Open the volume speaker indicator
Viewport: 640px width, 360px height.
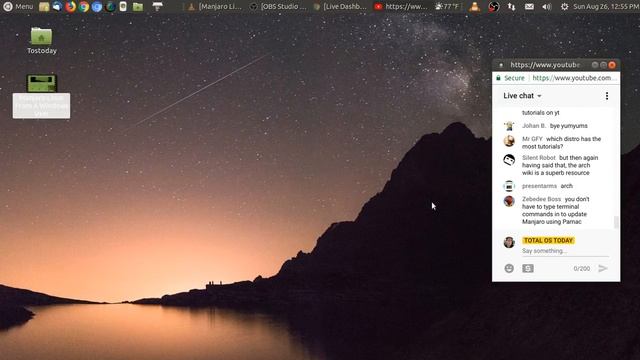(547, 7)
